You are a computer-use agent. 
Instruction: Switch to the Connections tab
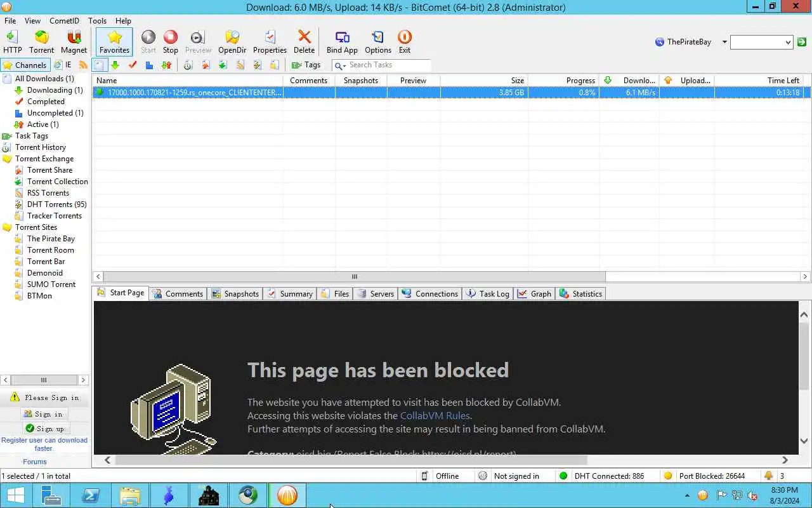click(430, 293)
